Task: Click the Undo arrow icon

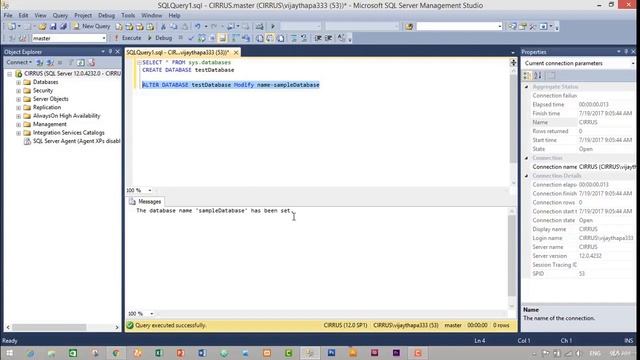Action: (198, 26)
